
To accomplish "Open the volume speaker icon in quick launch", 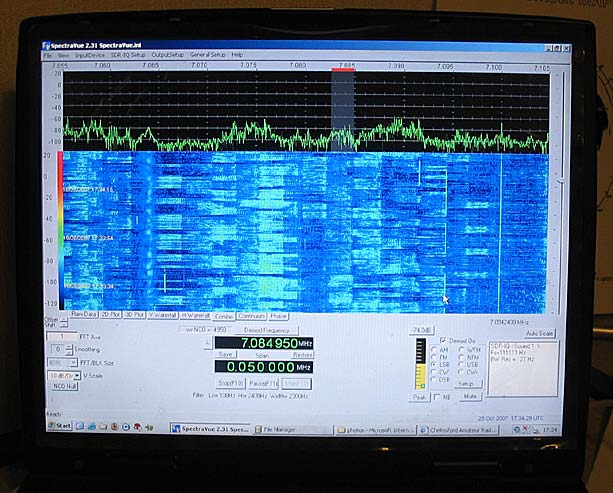I will [149, 427].
